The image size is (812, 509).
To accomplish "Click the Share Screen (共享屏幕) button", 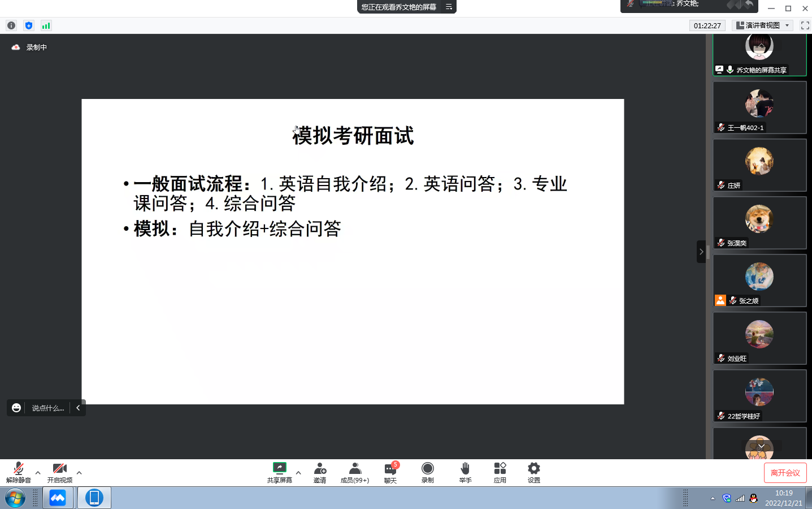I will pos(279,472).
